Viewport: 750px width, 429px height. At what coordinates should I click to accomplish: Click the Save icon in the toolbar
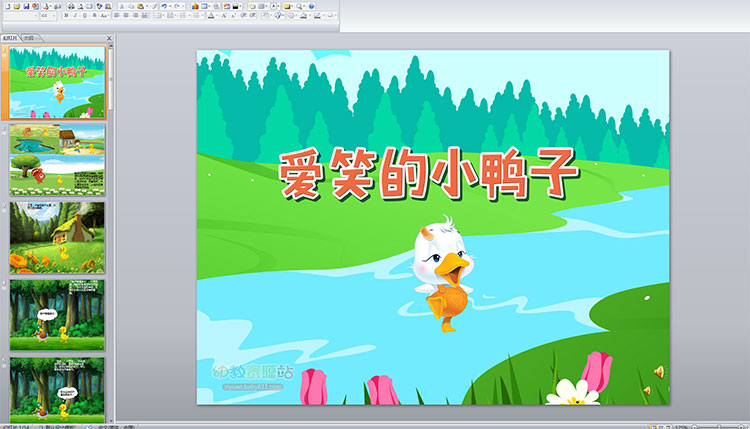click(26, 6)
